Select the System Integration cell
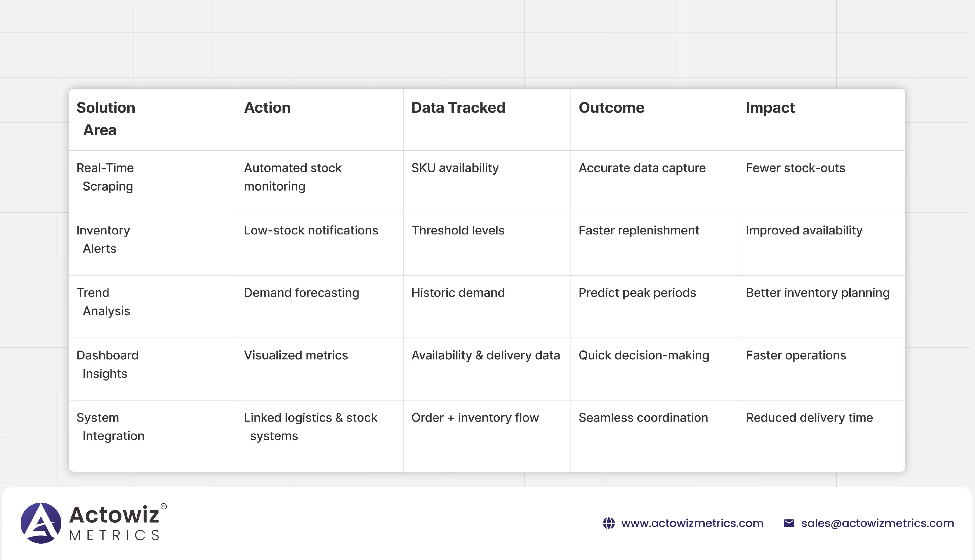This screenshot has width=975, height=560. [x=110, y=426]
